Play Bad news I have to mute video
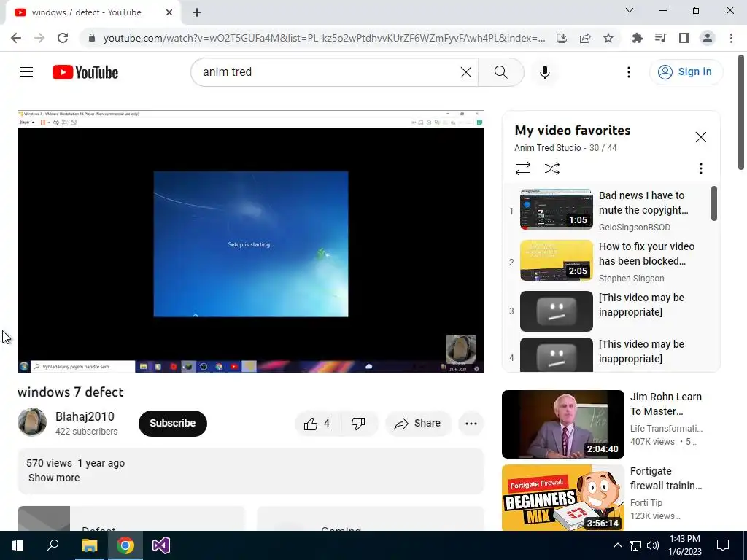747x560 pixels. [x=612, y=209]
